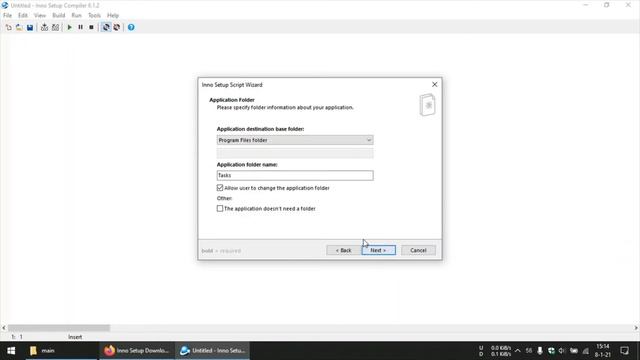Click the battery tray icon
Screen dimensions: 640x360
[574, 351]
